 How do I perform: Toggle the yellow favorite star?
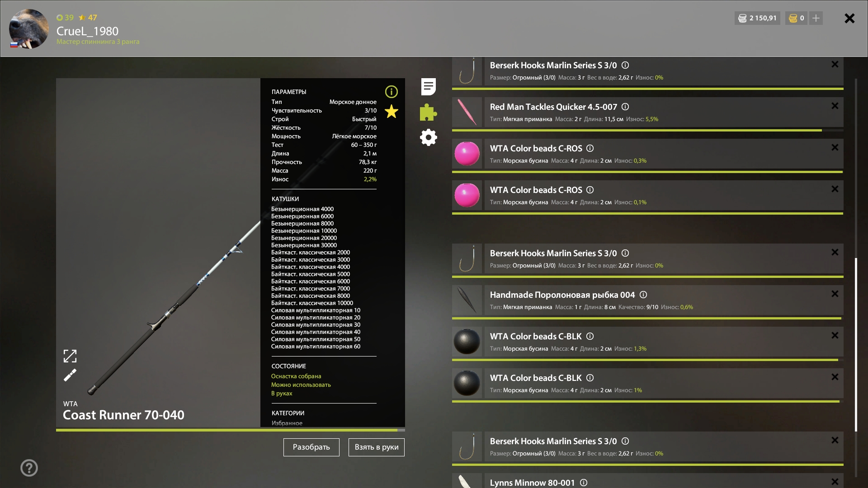pos(391,112)
